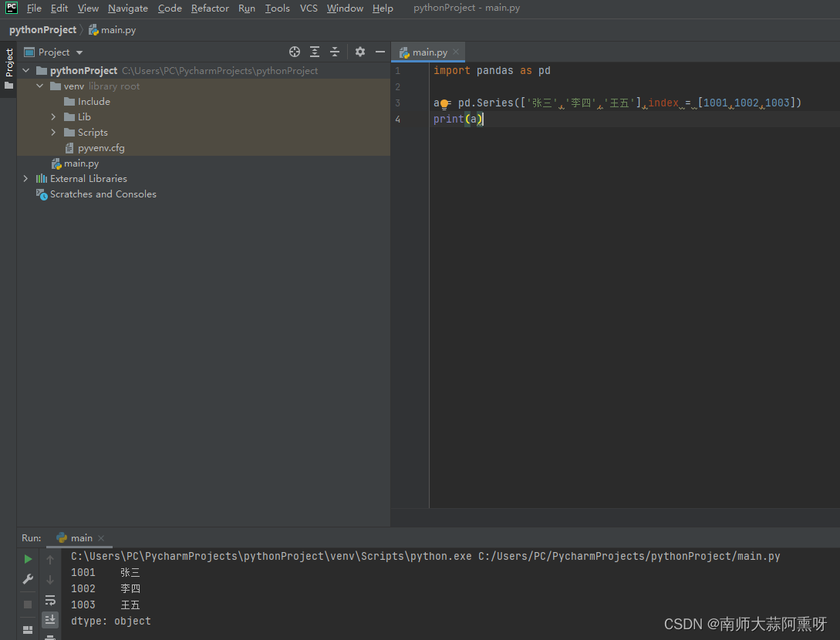Expand External Libraries node
The width and height of the screenshot is (840, 640).
click(x=25, y=178)
